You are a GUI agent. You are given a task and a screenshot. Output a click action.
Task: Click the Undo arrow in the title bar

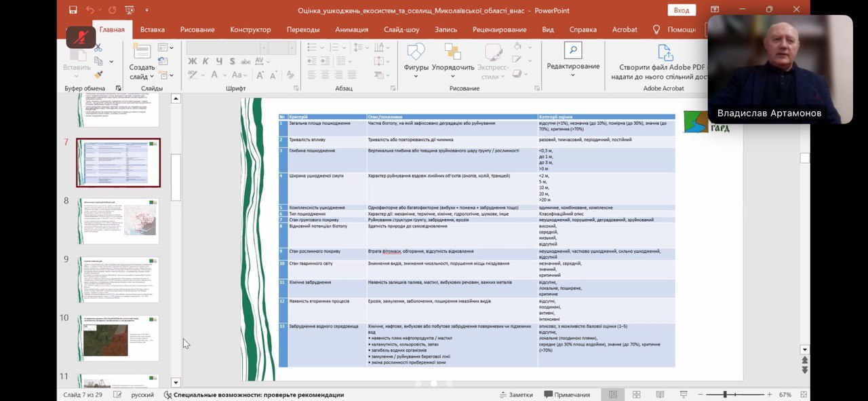90,10
